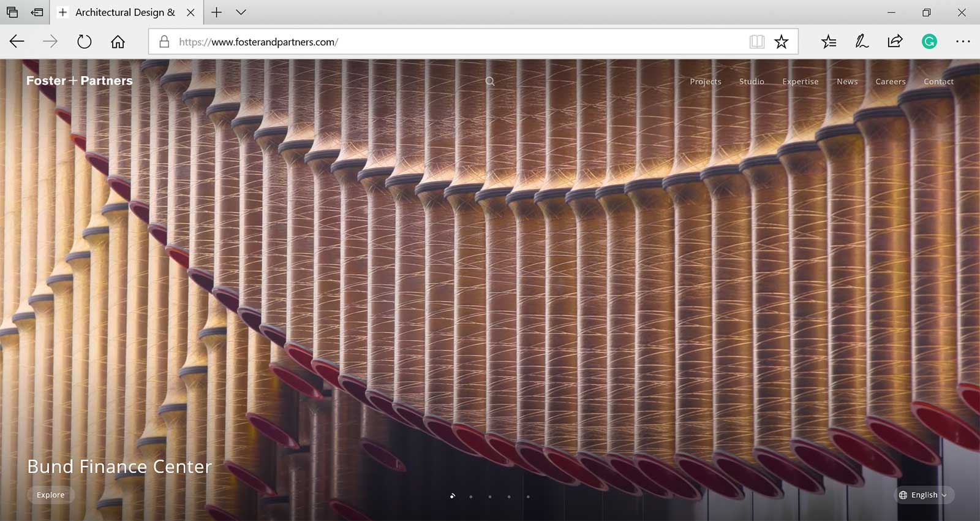980x521 pixels.
Task: Open the English language dropdown
Action: [x=924, y=495]
